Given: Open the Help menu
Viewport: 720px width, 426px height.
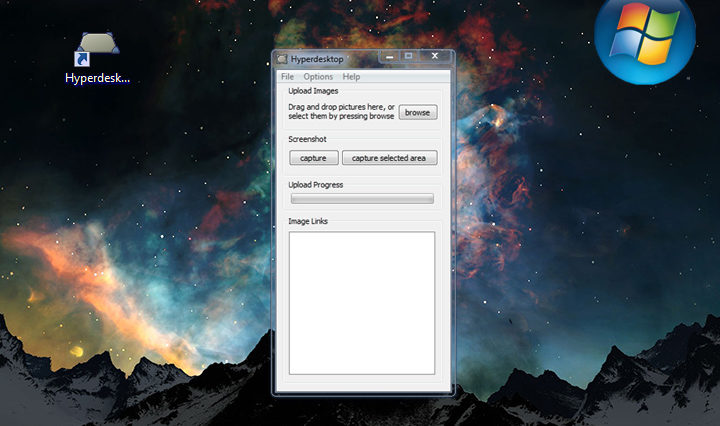Looking at the screenshot, I should pos(351,77).
